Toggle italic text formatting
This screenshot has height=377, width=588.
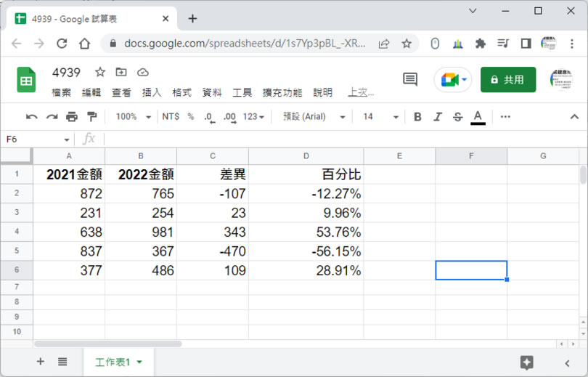(x=437, y=117)
